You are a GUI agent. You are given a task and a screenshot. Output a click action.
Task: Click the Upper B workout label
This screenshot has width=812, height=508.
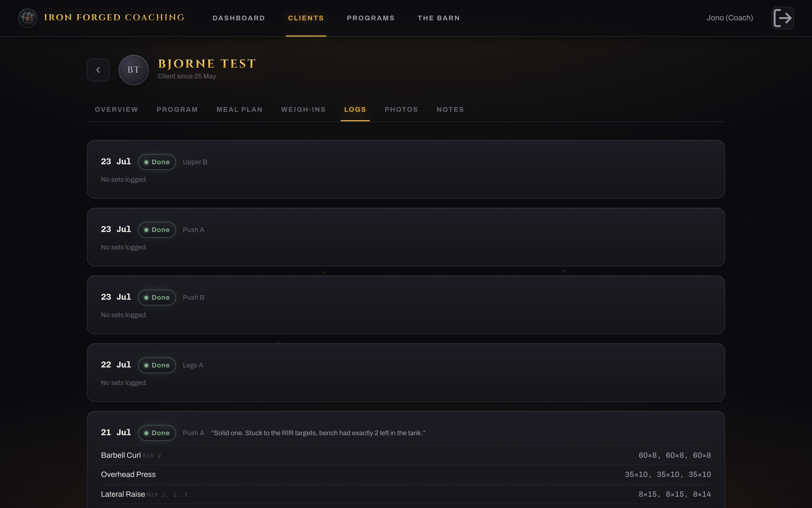click(195, 162)
